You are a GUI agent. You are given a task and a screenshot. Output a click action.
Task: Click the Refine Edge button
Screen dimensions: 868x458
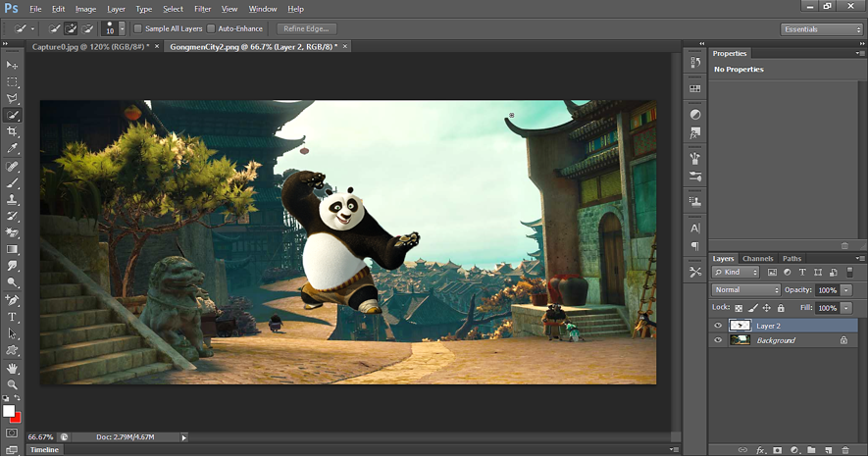click(x=306, y=28)
